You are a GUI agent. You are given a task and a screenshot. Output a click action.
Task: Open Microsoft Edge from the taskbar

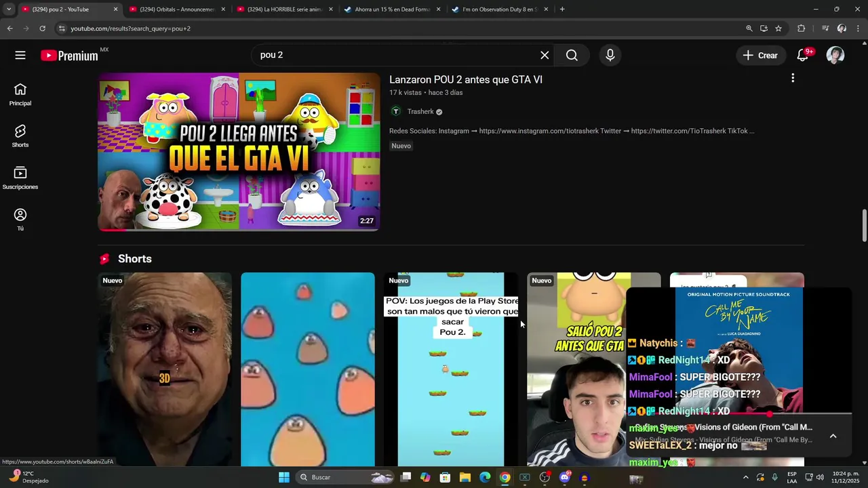pos(485,478)
